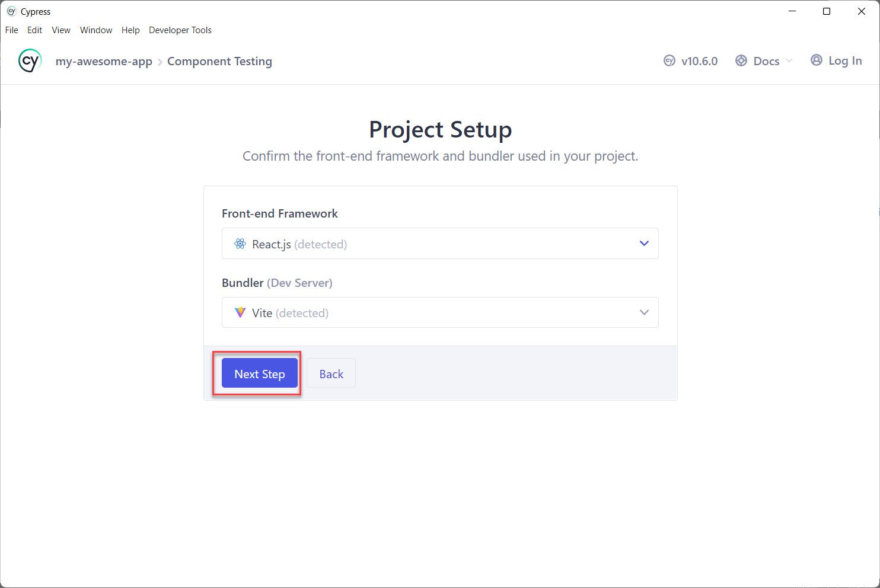Image resolution: width=880 pixels, height=588 pixels.
Task: Click the setup description sentence under heading
Action: (441, 156)
